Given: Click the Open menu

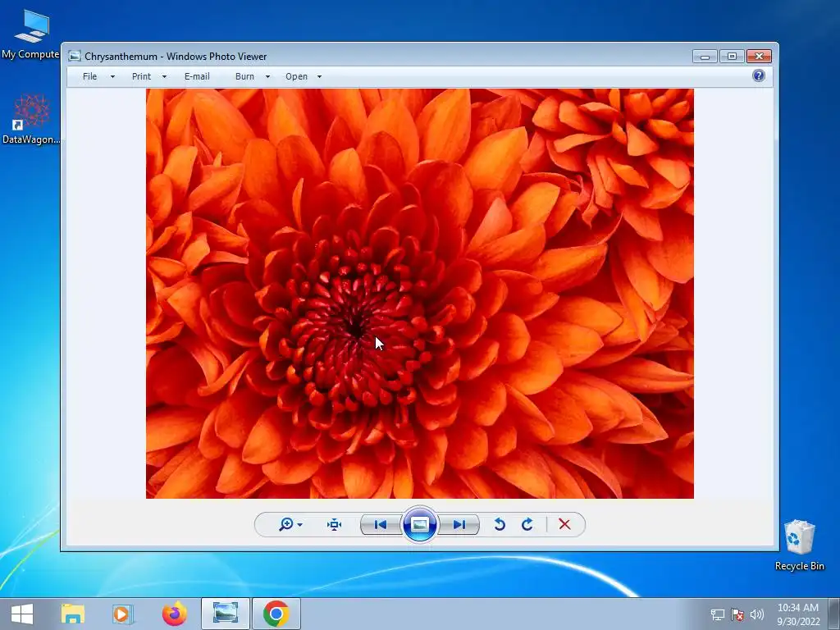Looking at the screenshot, I should point(296,76).
